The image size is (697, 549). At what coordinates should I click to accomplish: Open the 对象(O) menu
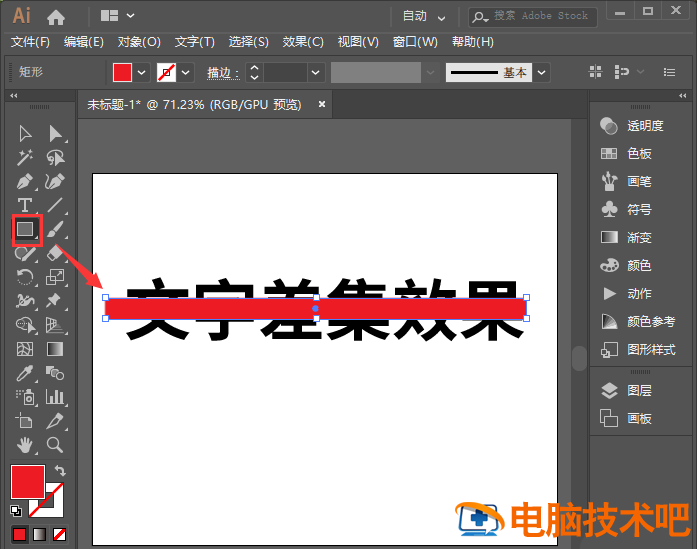coord(139,42)
